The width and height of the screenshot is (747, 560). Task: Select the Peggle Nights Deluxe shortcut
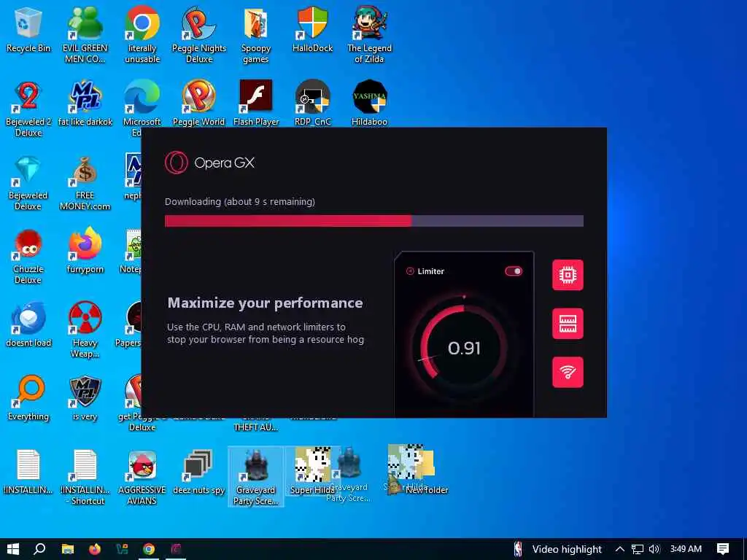click(x=198, y=36)
